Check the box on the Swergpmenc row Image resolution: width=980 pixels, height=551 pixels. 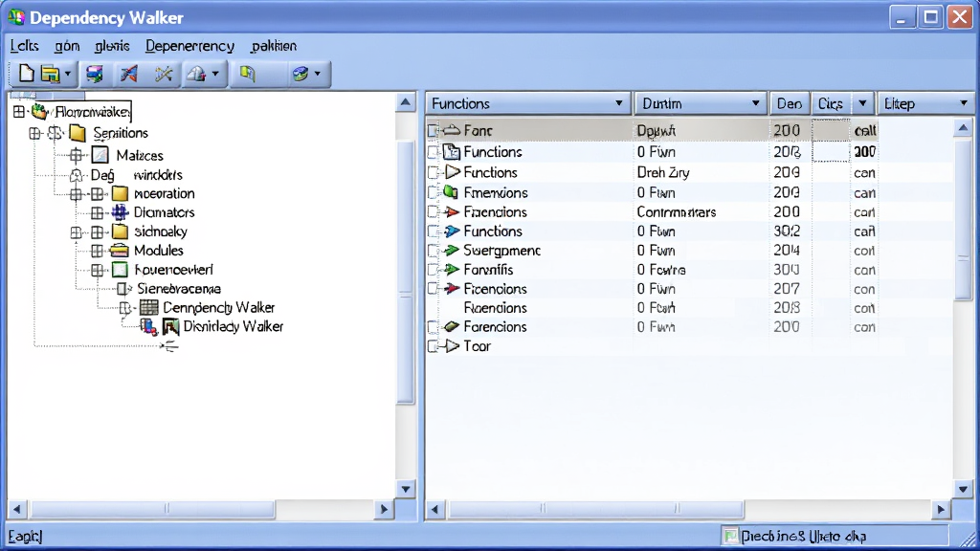pyautogui.click(x=433, y=251)
